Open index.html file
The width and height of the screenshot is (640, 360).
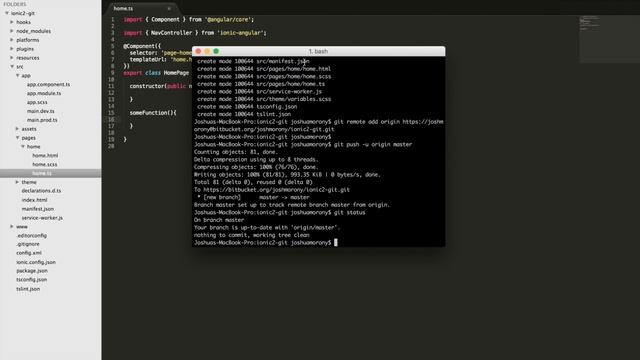(34, 200)
